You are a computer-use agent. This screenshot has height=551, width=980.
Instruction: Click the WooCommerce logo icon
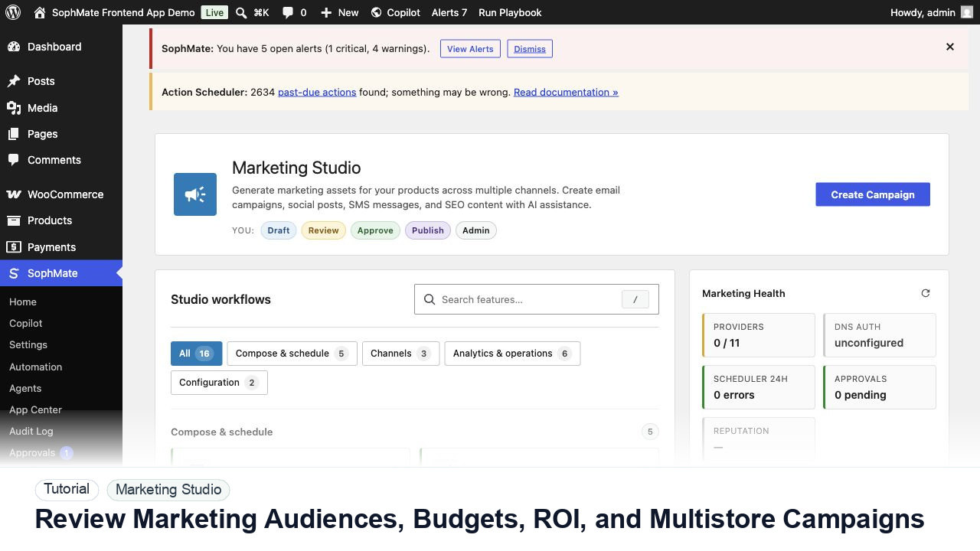pyautogui.click(x=14, y=194)
